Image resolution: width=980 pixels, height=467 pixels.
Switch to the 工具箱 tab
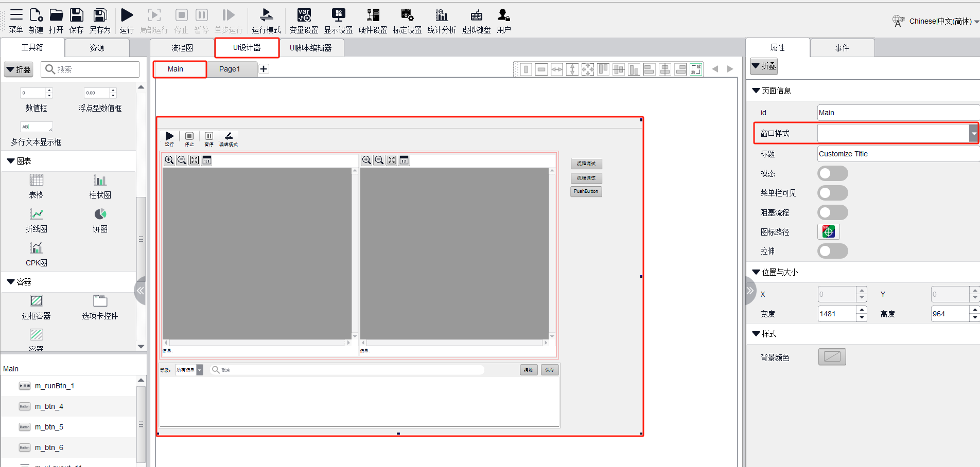32,47
